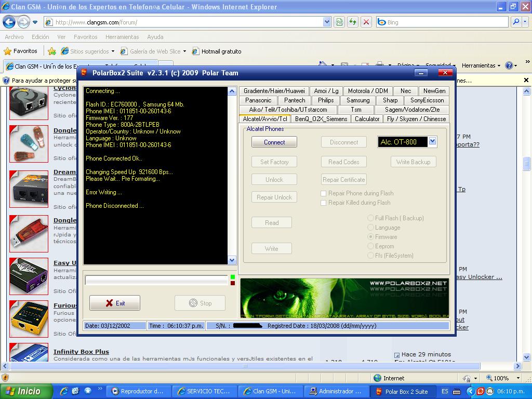Click the Windows Inicio start button
The height and width of the screenshot is (399, 532).
[26, 391]
